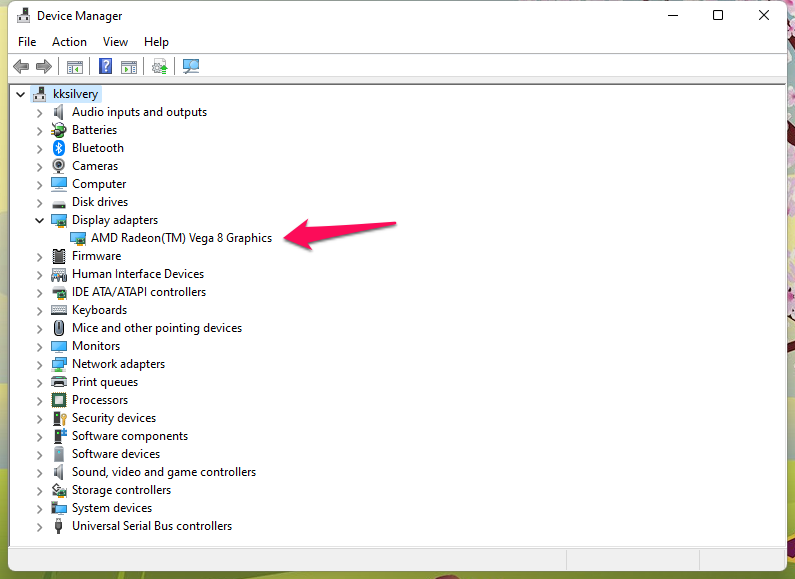Select Mice and other pointing devices label
The image size is (795, 579).
[157, 328]
